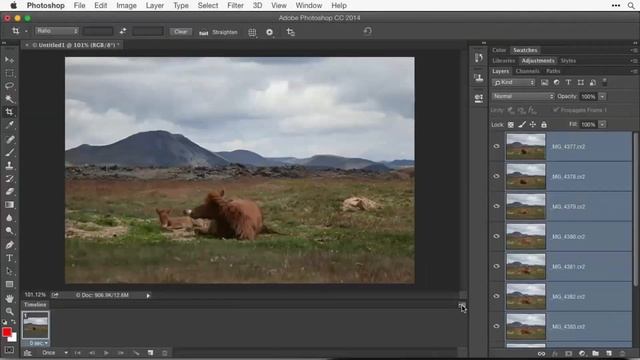Toggle Propagate Frame 1 checkbox

556,110
